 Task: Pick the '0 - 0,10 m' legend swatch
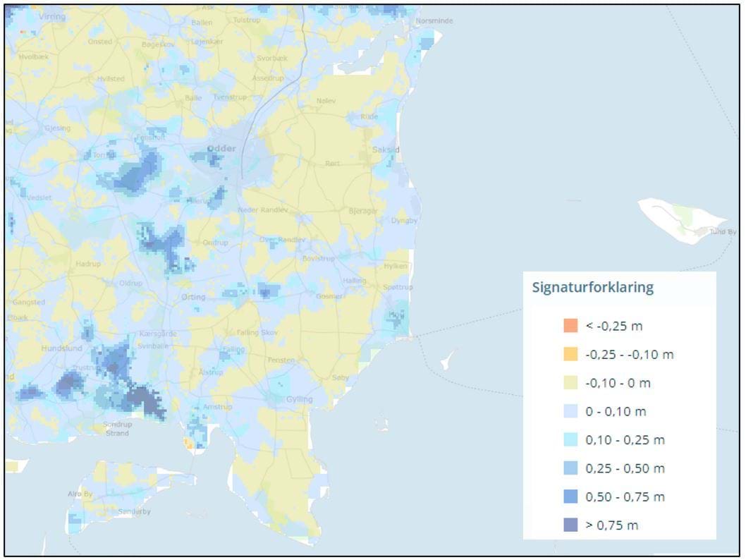[x=570, y=411]
